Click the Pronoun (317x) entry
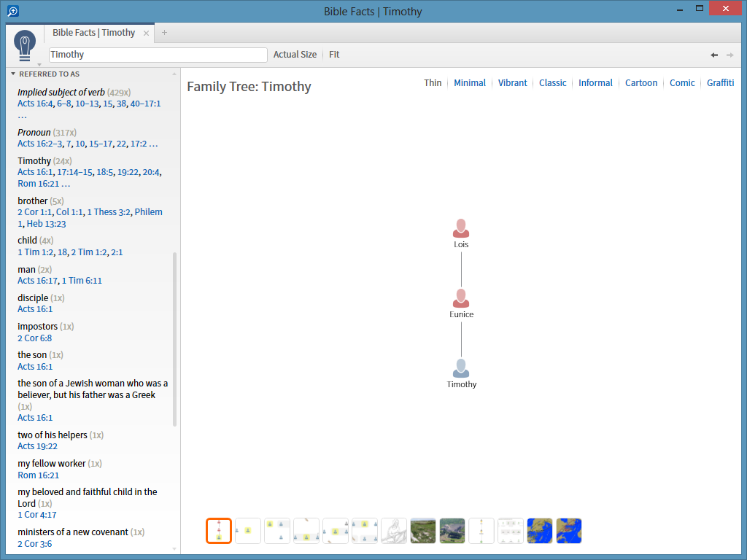The height and width of the screenshot is (560, 747). [47, 133]
